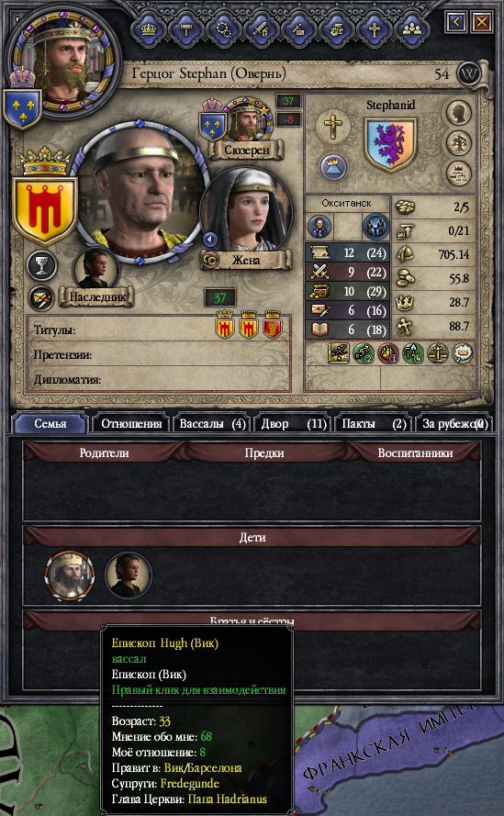The height and width of the screenshot is (816, 504).
Task: Click the Stephanid dynasty lion shield
Action: tap(390, 144)
